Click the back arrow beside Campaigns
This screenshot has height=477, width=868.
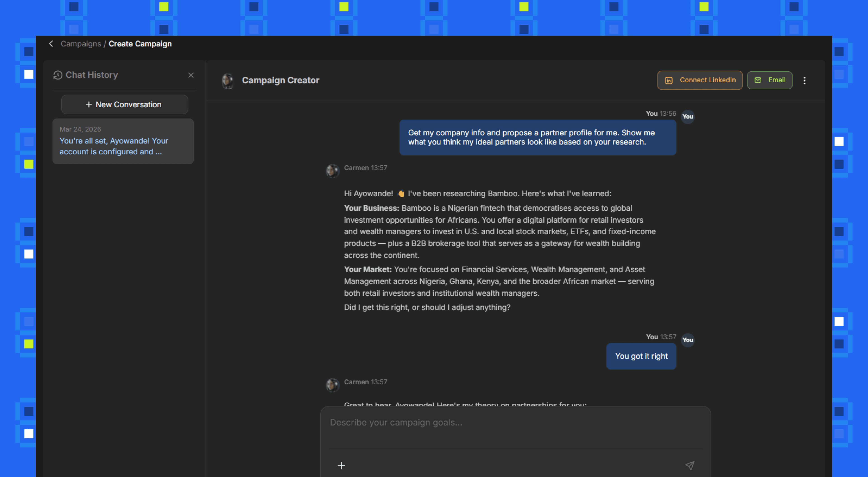tap(51, 44)
